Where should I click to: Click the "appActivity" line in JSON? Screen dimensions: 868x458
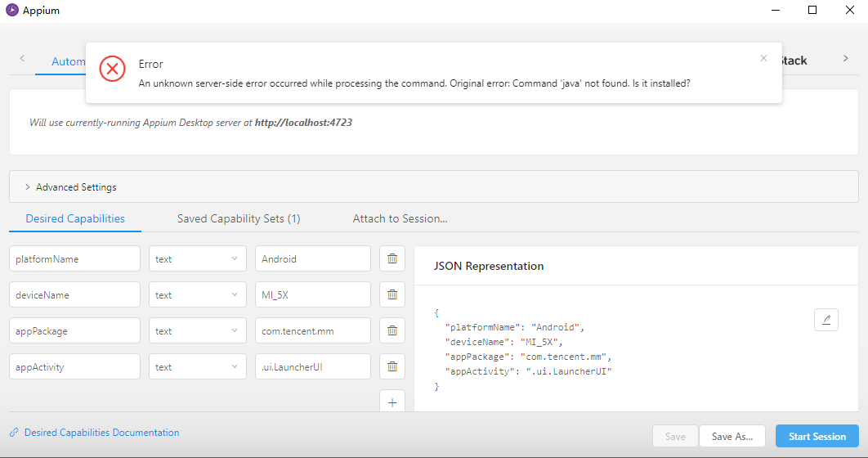click(528, 371)
